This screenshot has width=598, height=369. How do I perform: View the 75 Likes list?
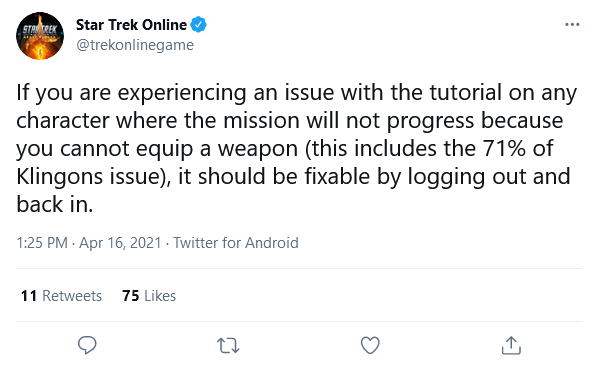pos(149,296)
